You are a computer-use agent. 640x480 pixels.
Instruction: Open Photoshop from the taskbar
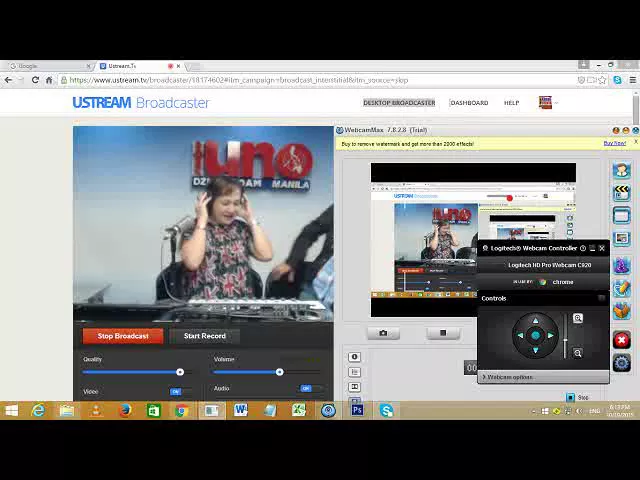(x=357, y=411)
